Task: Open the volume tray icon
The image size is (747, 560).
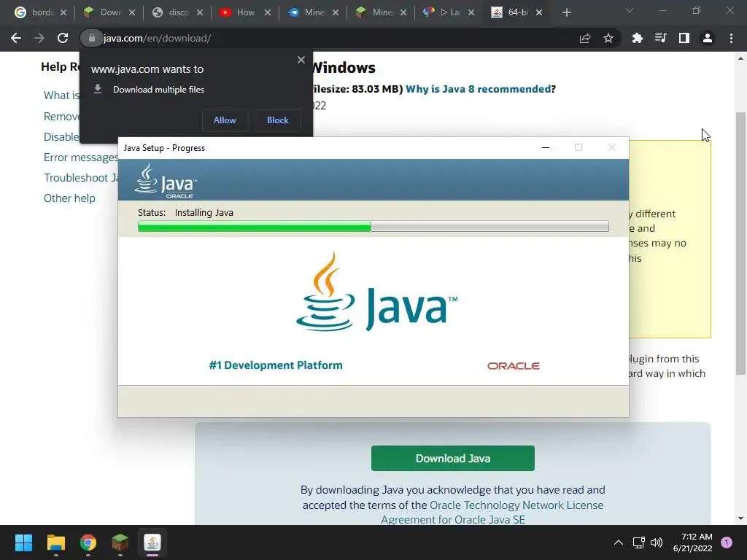Action: 657,542
